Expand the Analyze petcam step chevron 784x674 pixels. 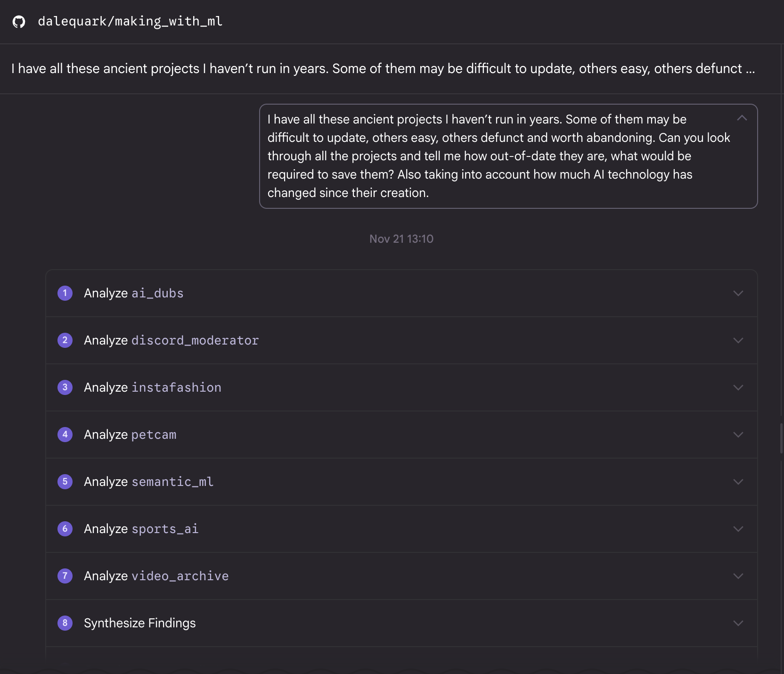coord(738,435)
